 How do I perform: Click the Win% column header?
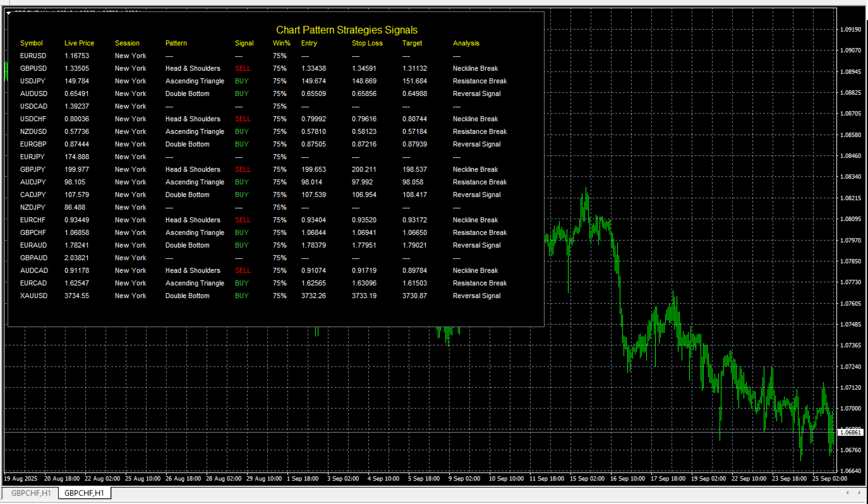click(282, 43)
